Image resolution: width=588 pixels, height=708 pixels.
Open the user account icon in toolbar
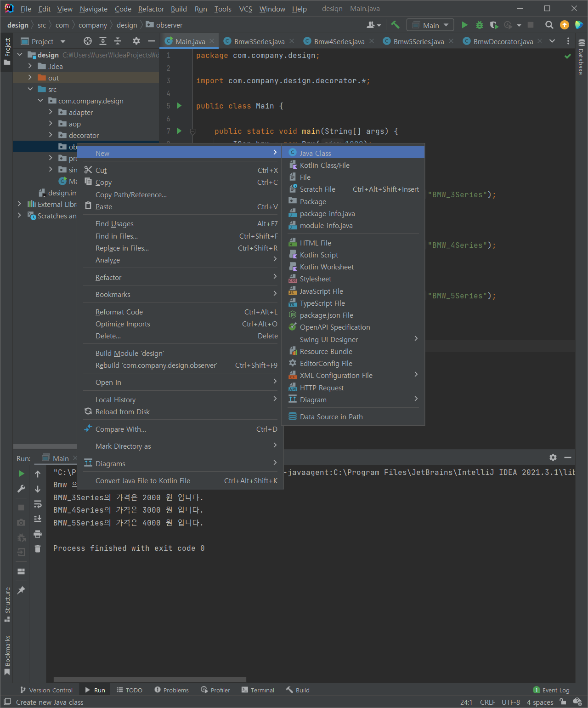click(x=373, y=25)
